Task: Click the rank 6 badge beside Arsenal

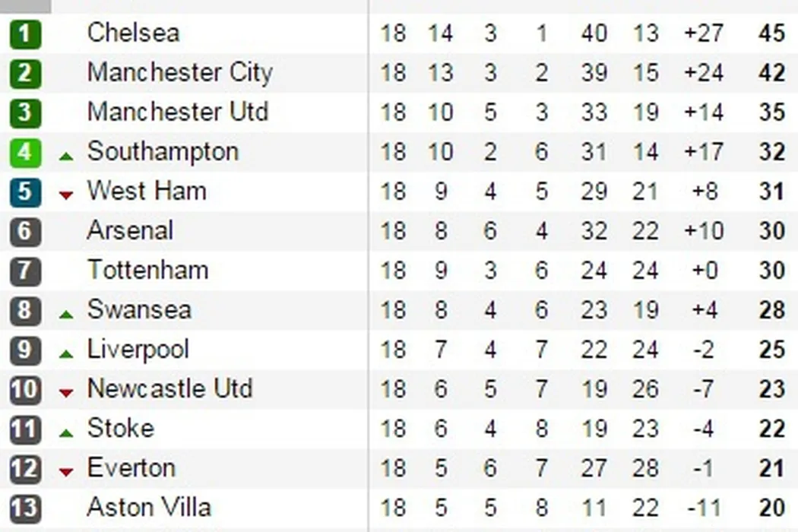Action: 25,231
